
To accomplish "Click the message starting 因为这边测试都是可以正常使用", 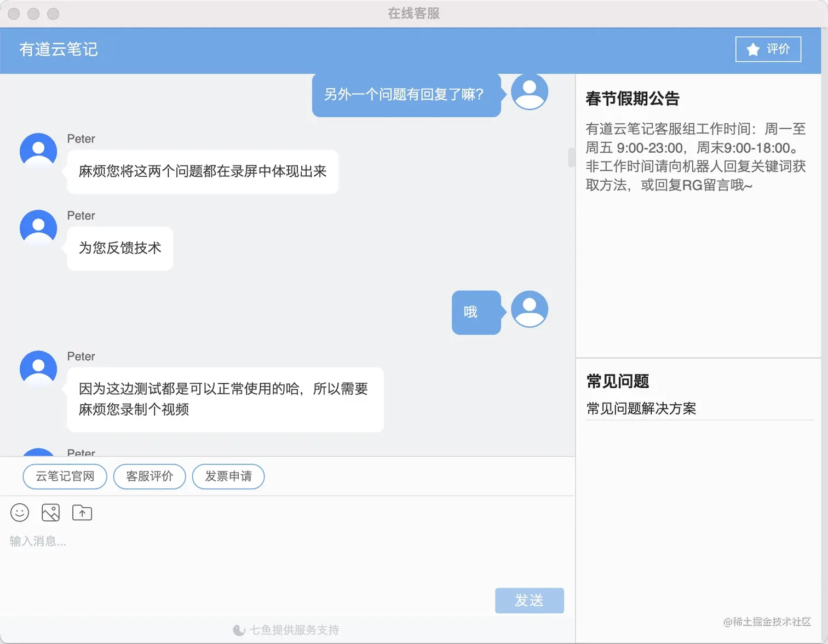I will click(x=225, y=399).
